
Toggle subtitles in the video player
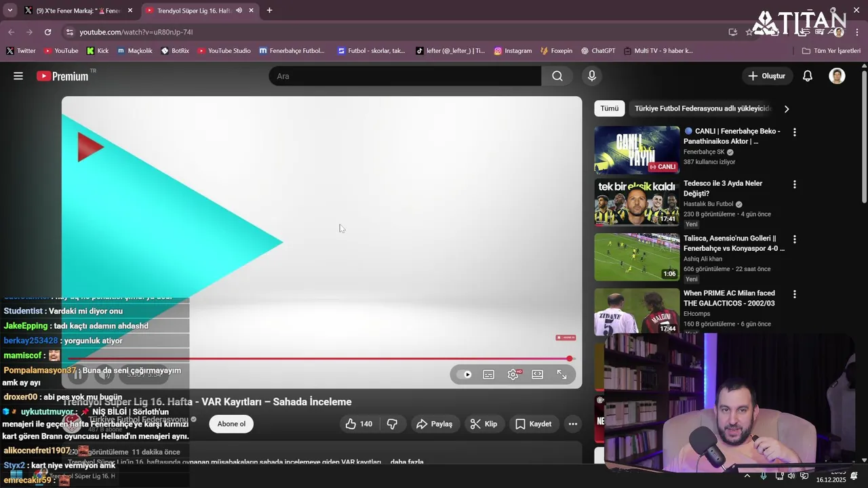pyautogui.click(x=489, y=374)
